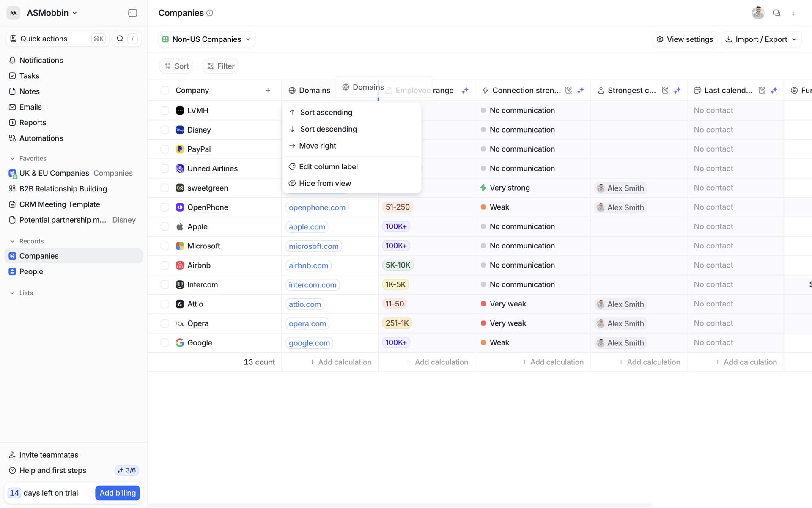Image resolution: width=812 pixels, height=508 pixels.
Task: Check the PayPal row checkbox
Action: pos(165,149)
